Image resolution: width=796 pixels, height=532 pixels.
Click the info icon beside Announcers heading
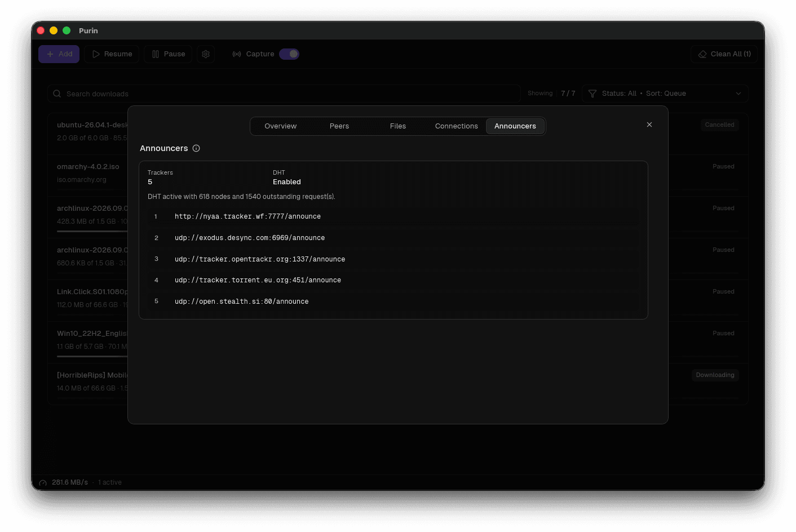coord(196,148)
